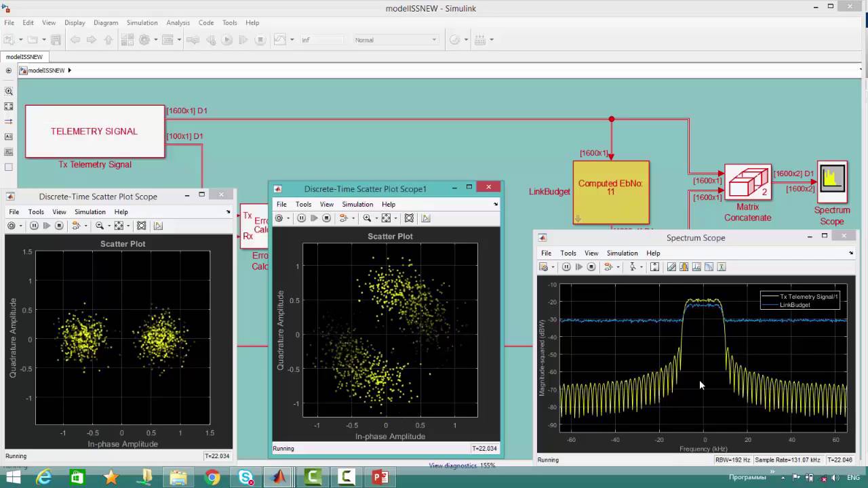The width and height of the screenshot is (868, 488).
Task: Open Tools menu in Spectrum Scope window
Action: (x=568, y=253)
